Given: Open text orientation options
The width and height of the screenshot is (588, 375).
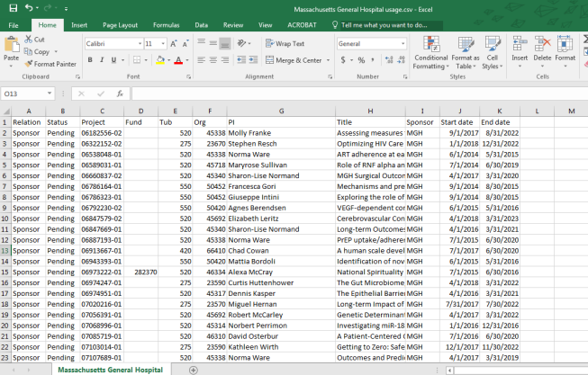Looking at the screenshot, I should pyautogui.click(x=244, y=43).
